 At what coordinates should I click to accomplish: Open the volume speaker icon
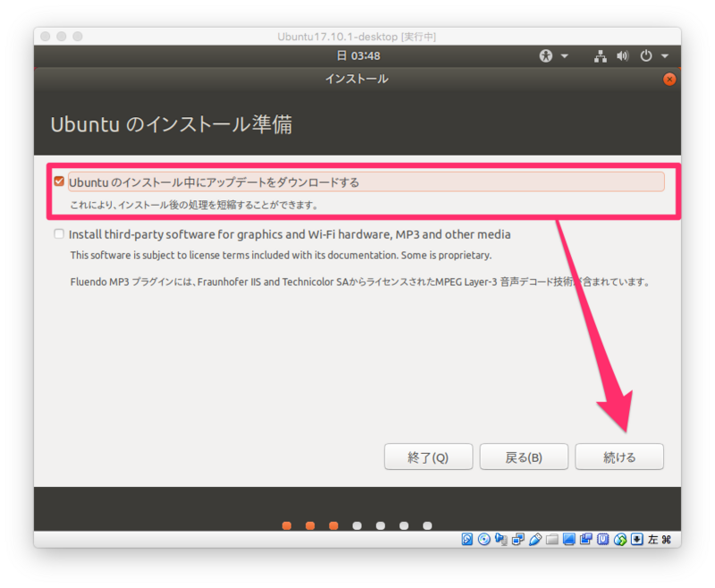622,56
